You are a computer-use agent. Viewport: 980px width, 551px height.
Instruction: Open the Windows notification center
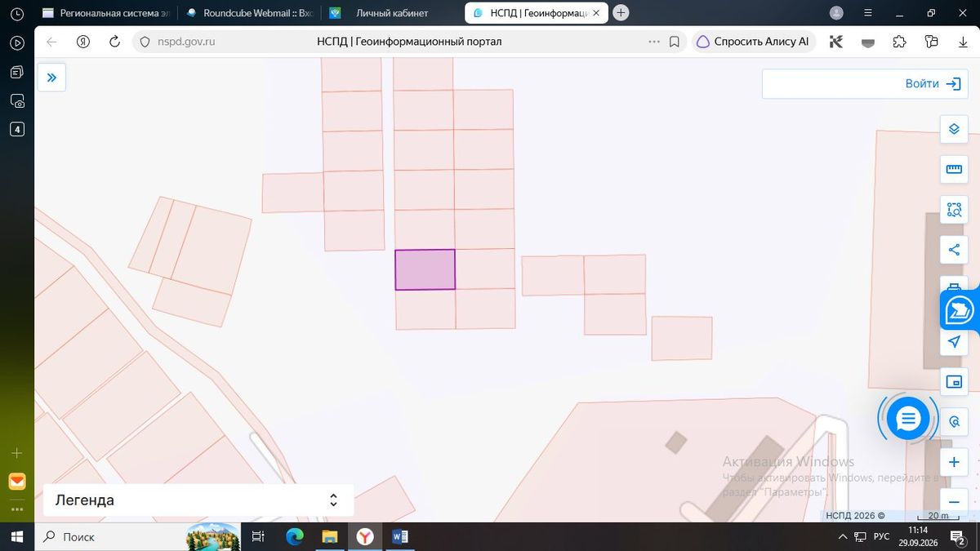point(956,537)
